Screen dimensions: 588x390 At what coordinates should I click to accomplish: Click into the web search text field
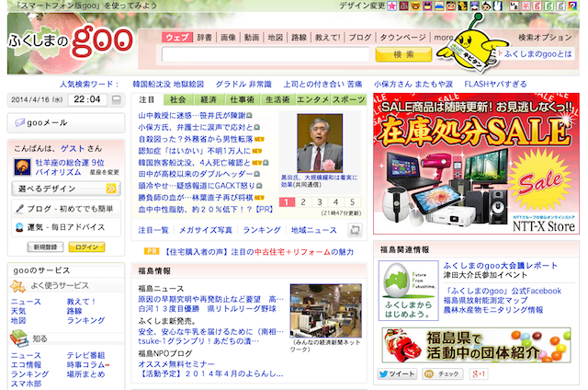tap(266, 55)
